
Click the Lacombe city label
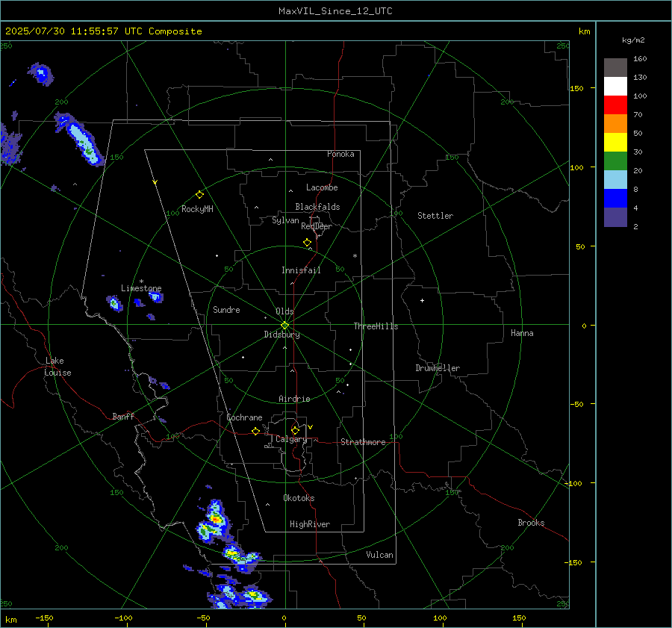(x=322, y=187)
